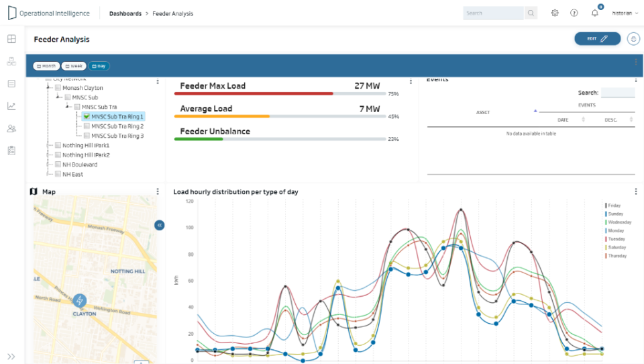
Task: Uncheck MNSC Sub Tra Ring 1 checkbox
Action: [x=87, y=116]
